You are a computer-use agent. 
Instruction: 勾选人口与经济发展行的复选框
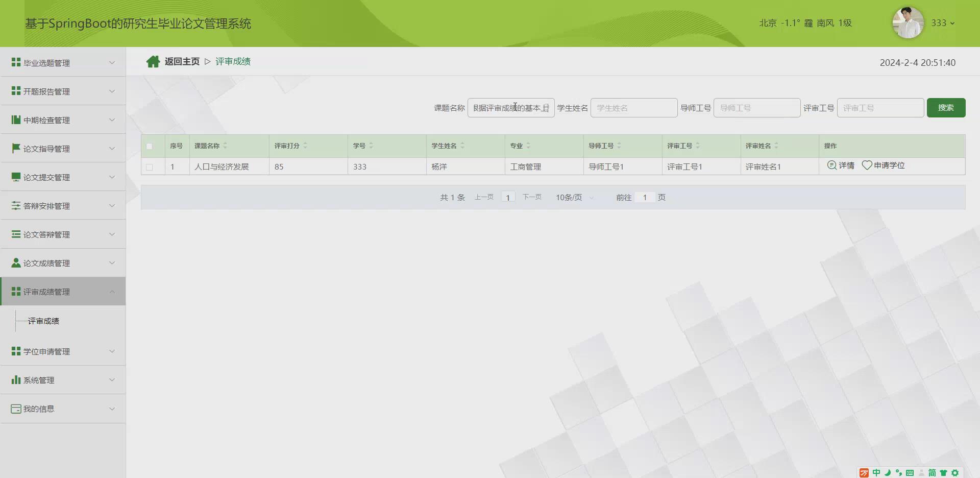(x=151, y=167)
